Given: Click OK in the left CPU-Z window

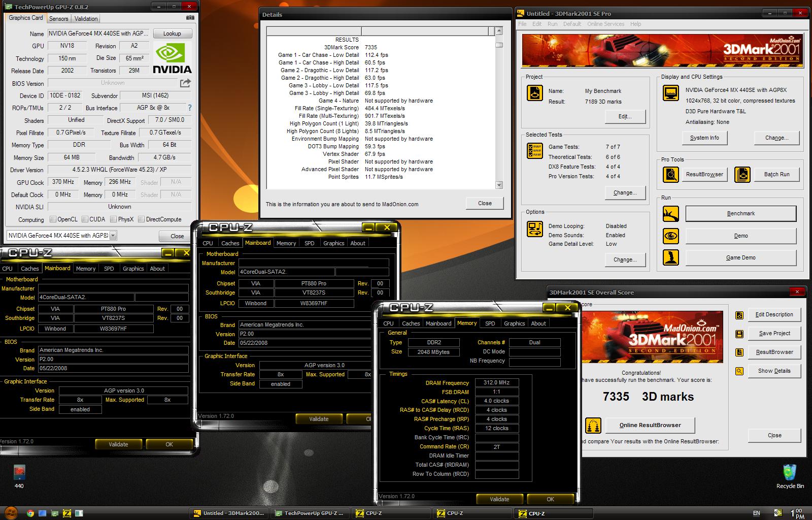Looking at the screenshot, I should click(x=169, y=444).
